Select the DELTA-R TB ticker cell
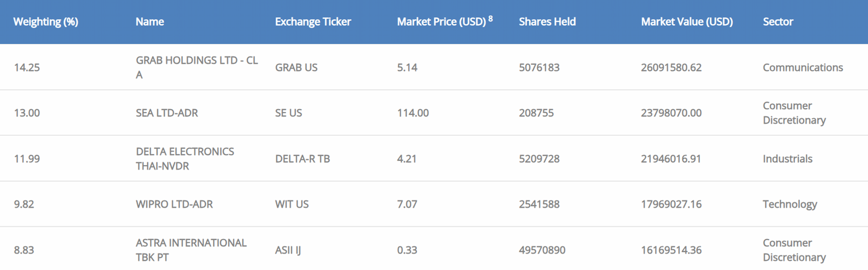This screenshot has width=868, height=270. (302, 159)
